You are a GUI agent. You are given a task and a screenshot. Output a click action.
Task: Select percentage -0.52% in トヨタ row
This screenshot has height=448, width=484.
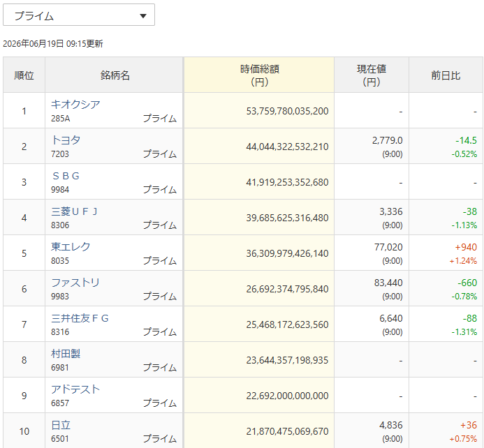point(464,154)
